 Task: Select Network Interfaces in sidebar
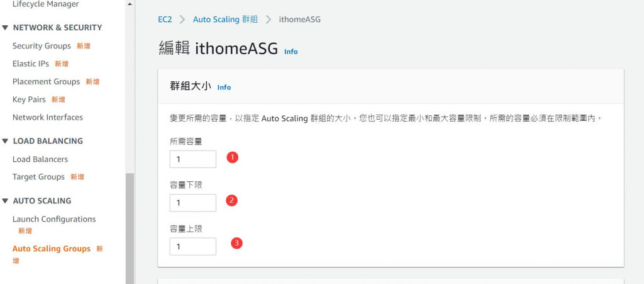[48, 118]
